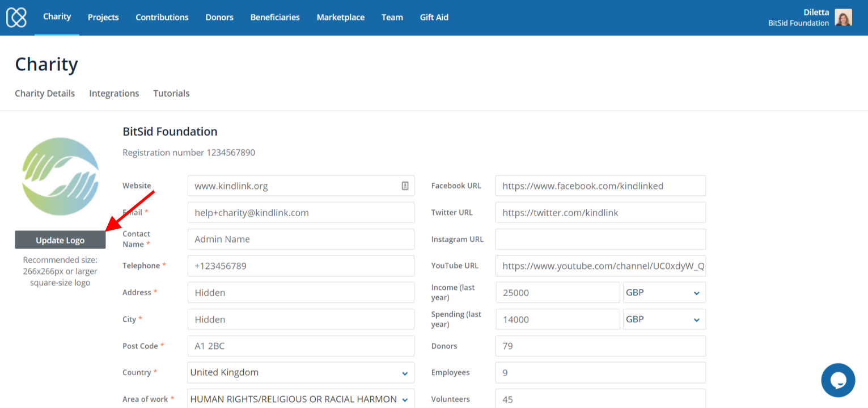Viewport: 868px width, 408px height.
Task: Open the Gift Aid tab
Action: [x=434, y=18]
